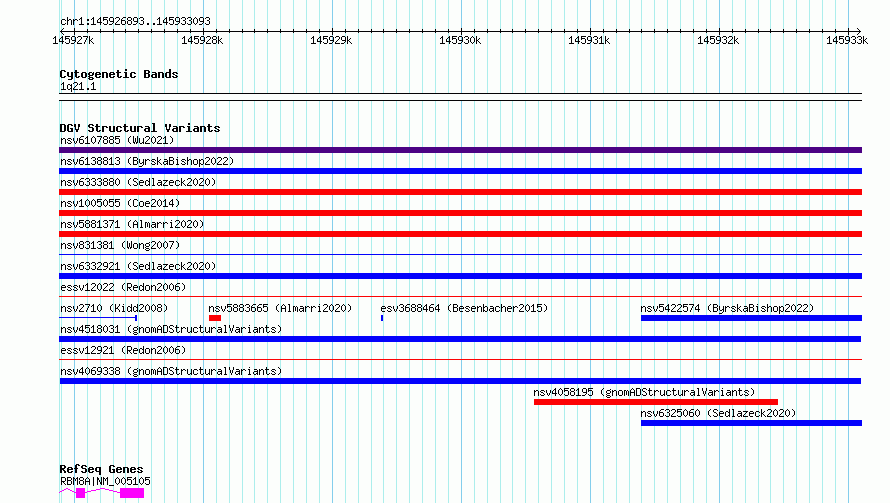Click the short blue line under nsv2710
The image size is (890, 503).
point(98,318)
